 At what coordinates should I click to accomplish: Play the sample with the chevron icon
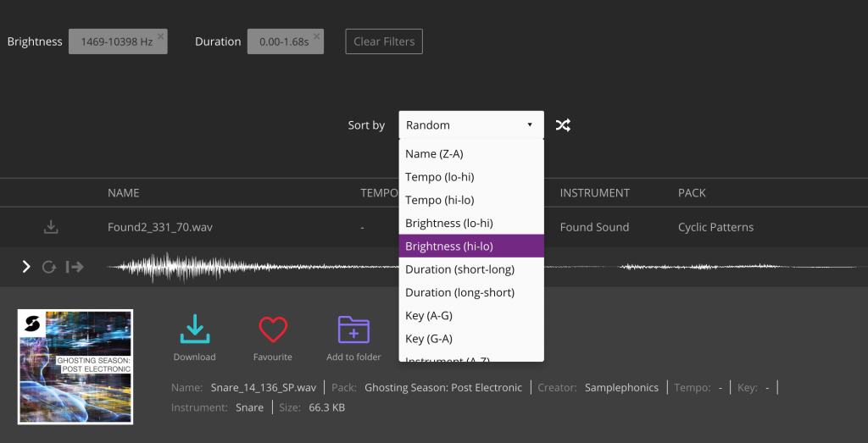click(x=26, y=267)
